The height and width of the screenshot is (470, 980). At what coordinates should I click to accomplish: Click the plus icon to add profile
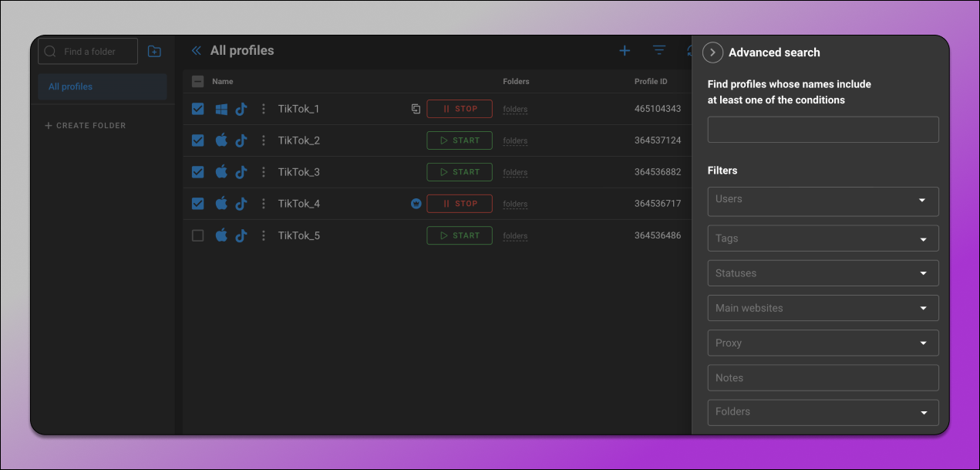[625, 51]
